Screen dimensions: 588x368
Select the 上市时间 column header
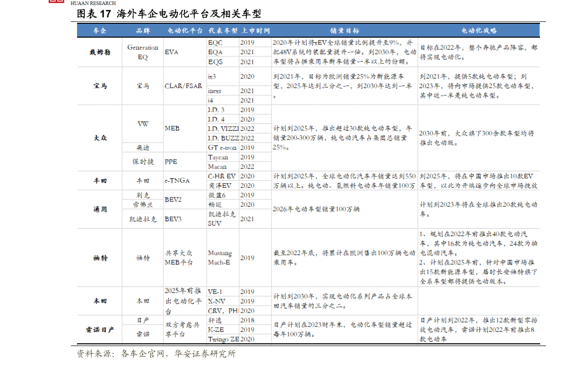coord(255,31)
